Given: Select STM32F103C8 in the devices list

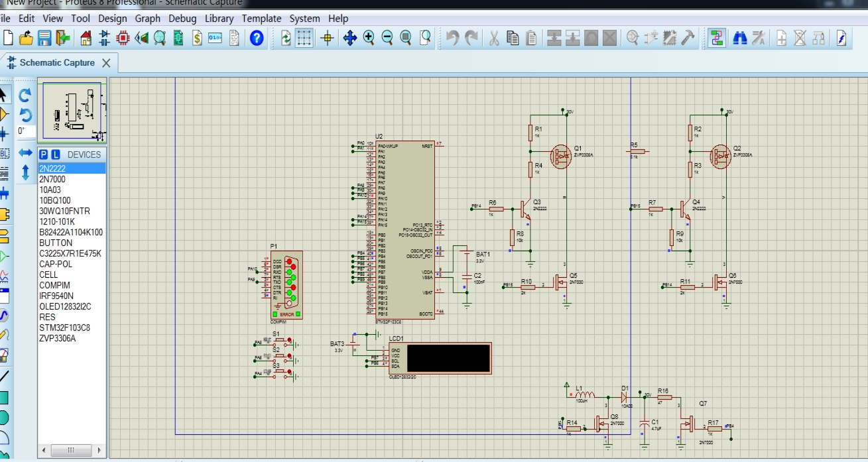Looking at the screenshot, I should point(72,327).
